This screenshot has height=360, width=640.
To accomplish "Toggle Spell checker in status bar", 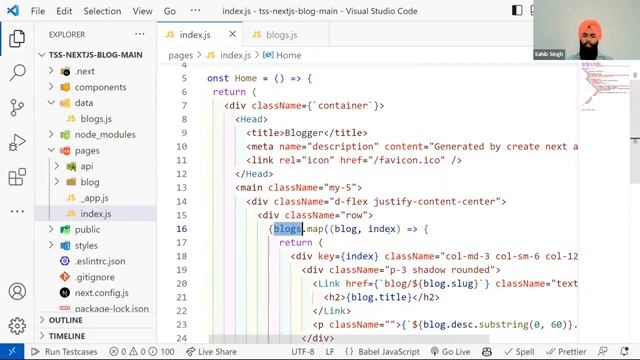I will click(519, 351).
